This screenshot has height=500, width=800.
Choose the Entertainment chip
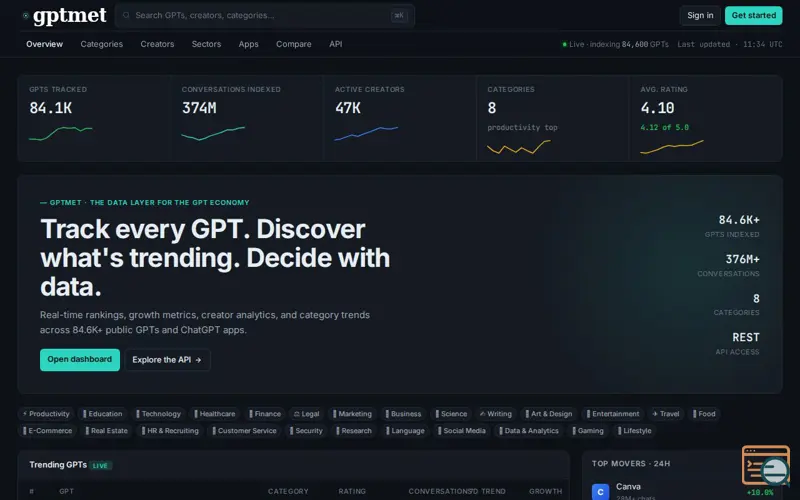613,414
